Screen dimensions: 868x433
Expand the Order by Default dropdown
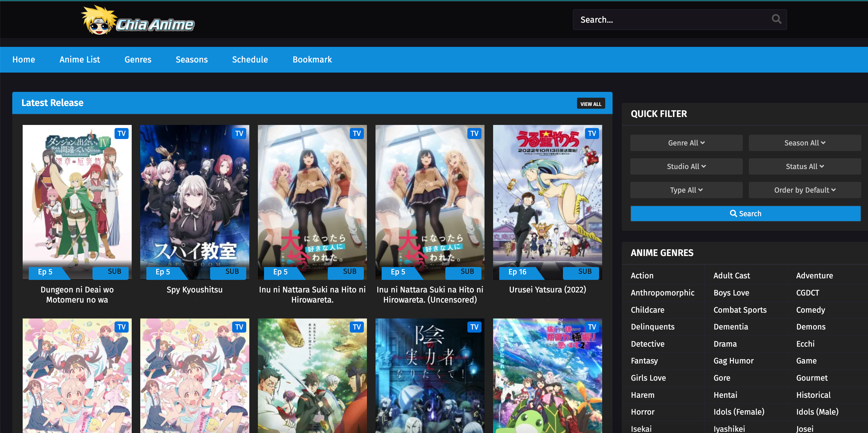pyautogui.click(x=804, y=190)
